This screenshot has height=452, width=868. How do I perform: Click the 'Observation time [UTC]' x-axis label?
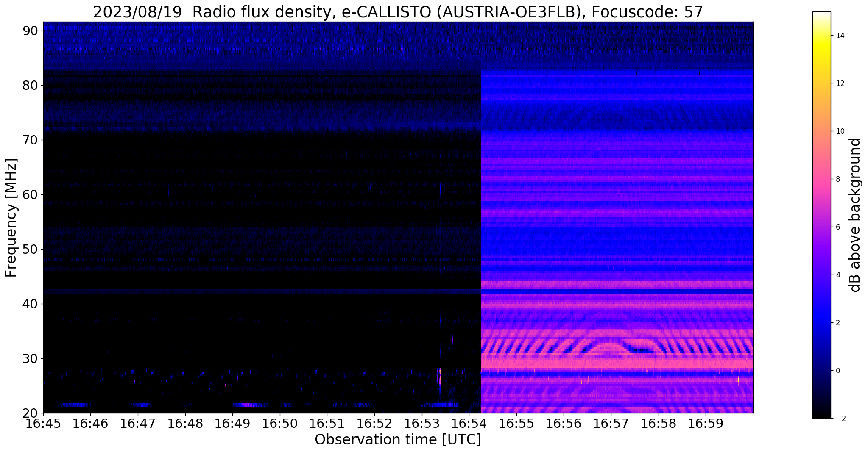click(398, 440)
